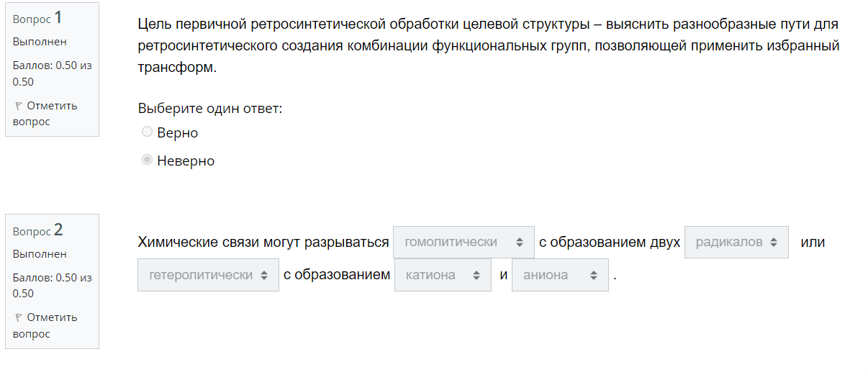Screen dimensions: 868x375
Task: Open the 'катиона' dropdown
Action: point(443,275)
